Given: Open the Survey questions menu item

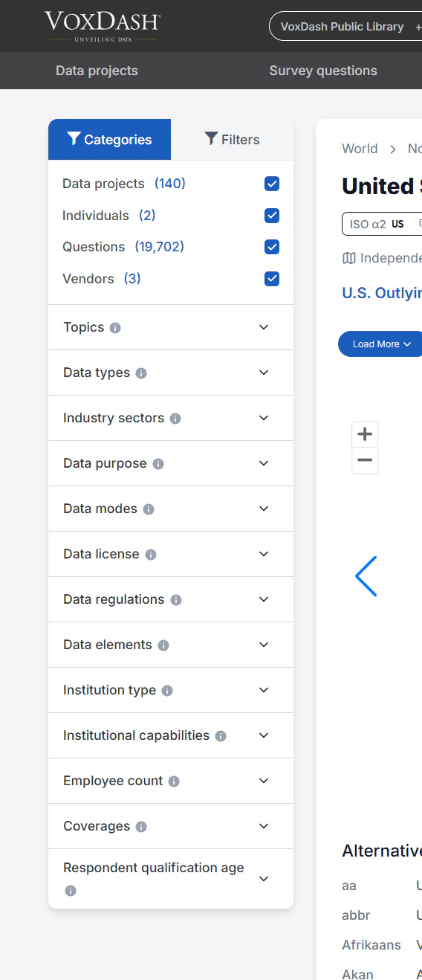Looking at the screenshot, I should 323,71.
